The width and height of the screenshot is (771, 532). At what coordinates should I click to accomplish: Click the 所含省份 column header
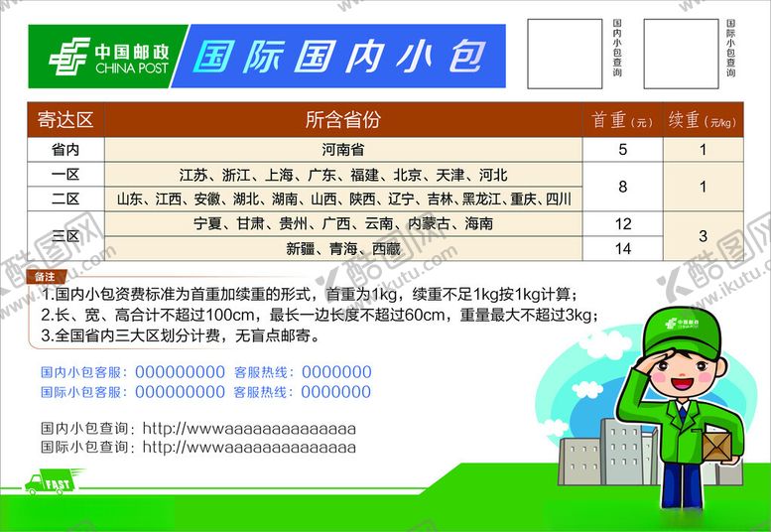click(342, 120)
